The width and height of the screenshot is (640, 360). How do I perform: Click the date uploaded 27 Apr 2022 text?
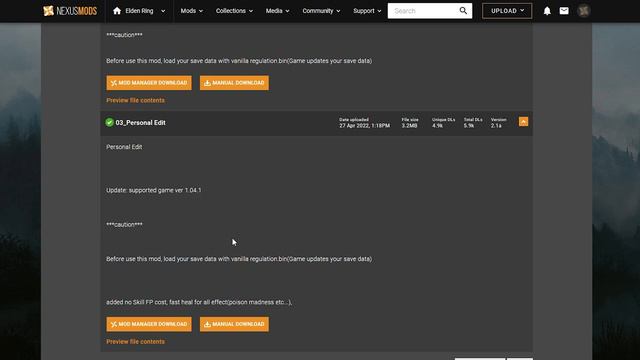tap(364, 126)
